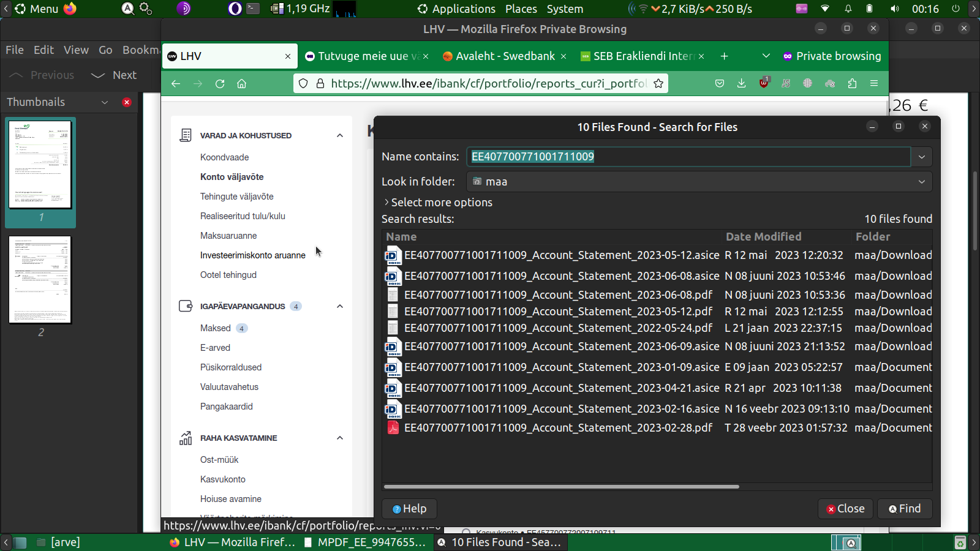Open the Look in folder dropdown
This screenshot has width=980, height=551.
(699, 182)
